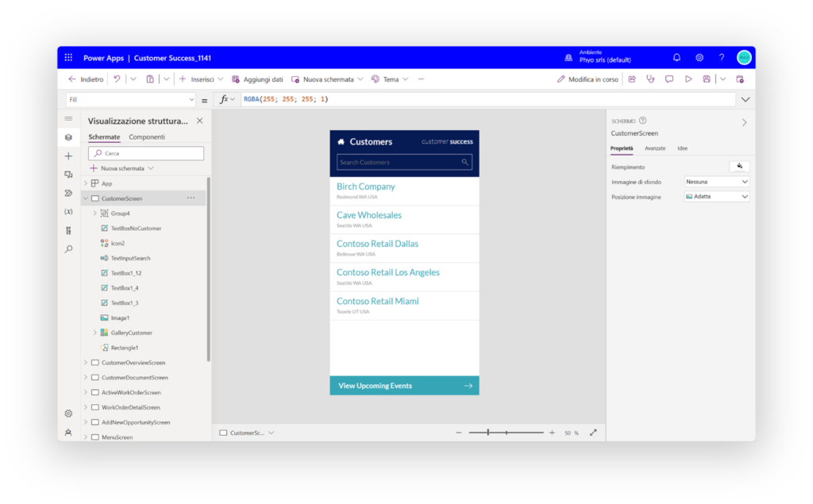Open CustomerScreen more options ellipsis

(x=191, y=198)
